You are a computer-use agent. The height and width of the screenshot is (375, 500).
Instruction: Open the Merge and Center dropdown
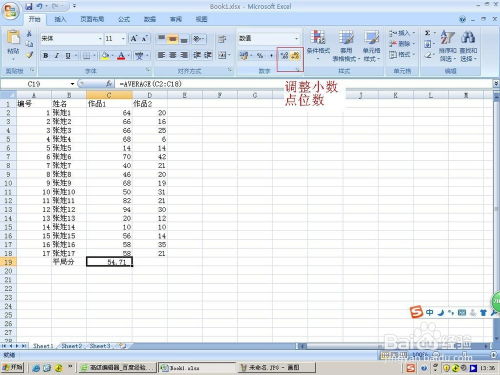(x=229, y=55)
